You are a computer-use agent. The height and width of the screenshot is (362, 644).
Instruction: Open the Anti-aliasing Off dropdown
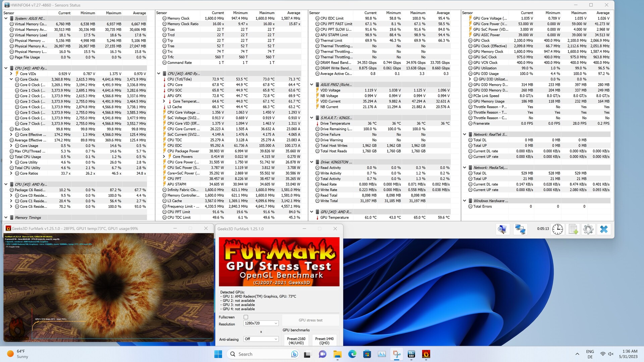(261, 339)
